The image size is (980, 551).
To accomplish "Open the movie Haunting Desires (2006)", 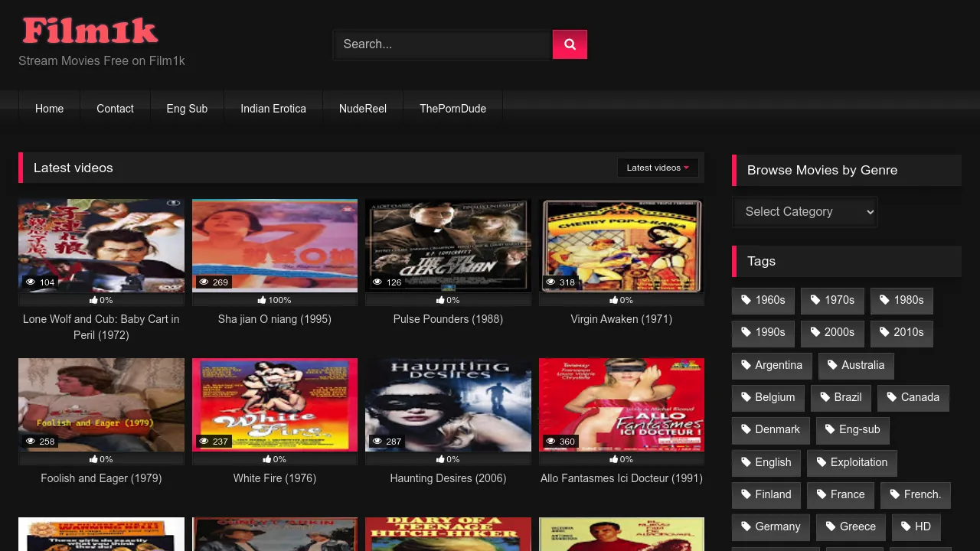I will (x=448, y=478).
